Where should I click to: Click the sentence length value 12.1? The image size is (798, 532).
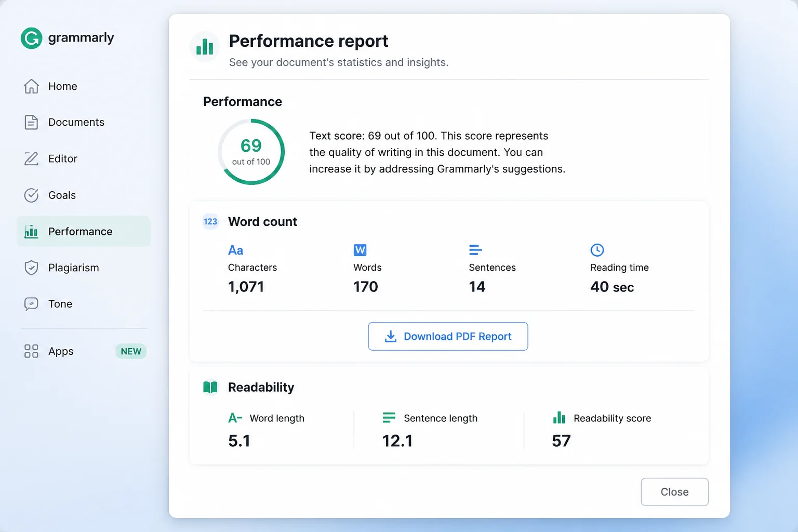coord(397,441)
